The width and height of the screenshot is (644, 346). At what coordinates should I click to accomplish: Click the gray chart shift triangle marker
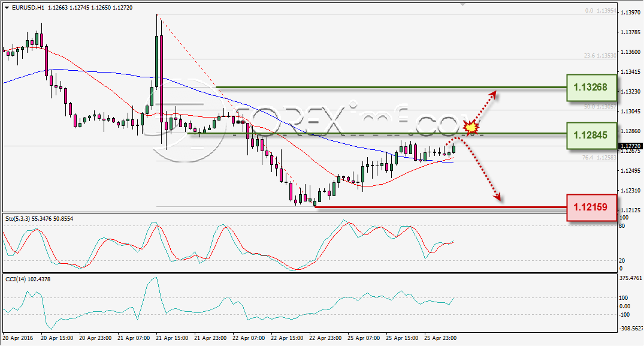pos(463,4)
